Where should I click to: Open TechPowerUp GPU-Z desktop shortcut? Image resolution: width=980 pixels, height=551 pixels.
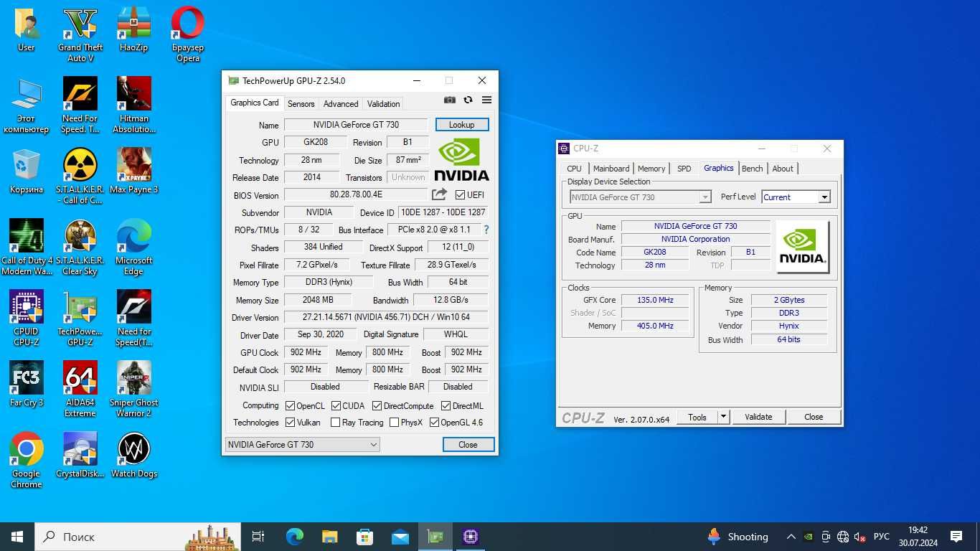80,318
